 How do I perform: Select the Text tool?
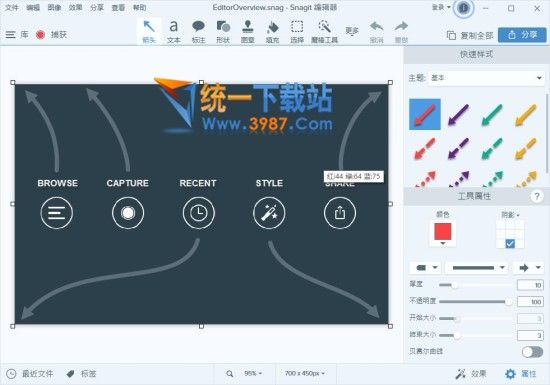point(174,31)
